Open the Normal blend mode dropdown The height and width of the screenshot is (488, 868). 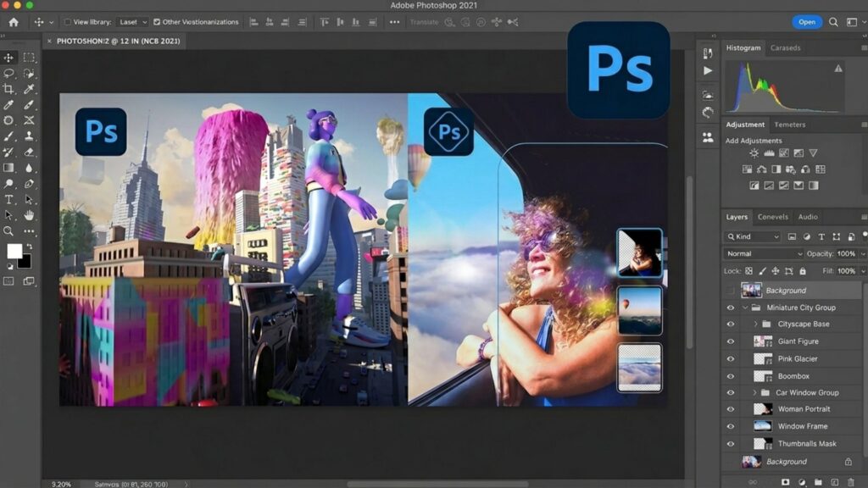click(x=764, y=254)
